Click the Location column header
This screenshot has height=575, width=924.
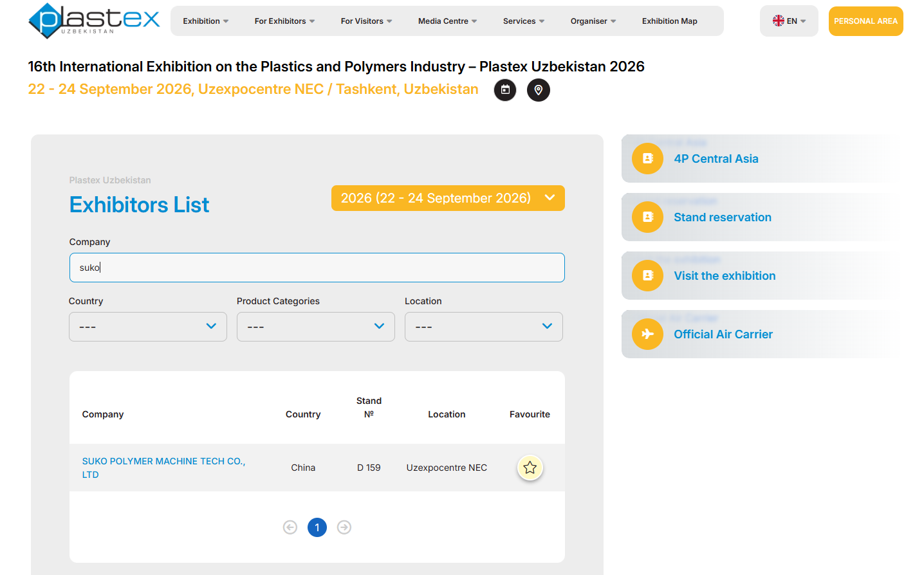447,414
